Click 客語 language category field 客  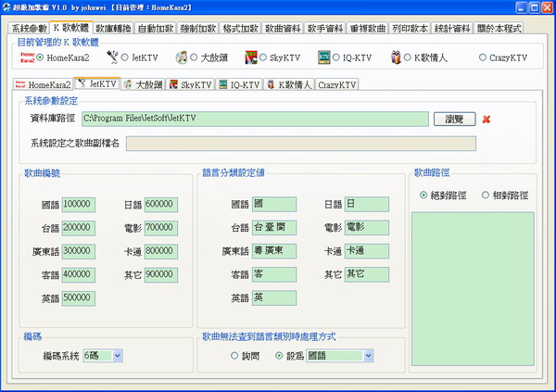tap(274, 274)
